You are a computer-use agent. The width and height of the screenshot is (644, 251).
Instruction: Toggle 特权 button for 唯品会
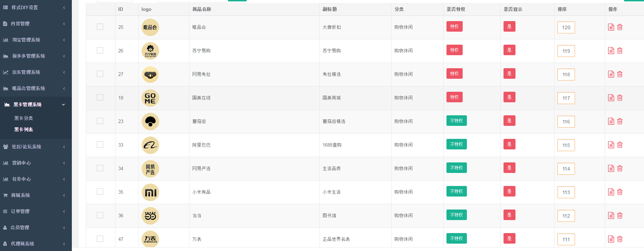pos(454,26)
